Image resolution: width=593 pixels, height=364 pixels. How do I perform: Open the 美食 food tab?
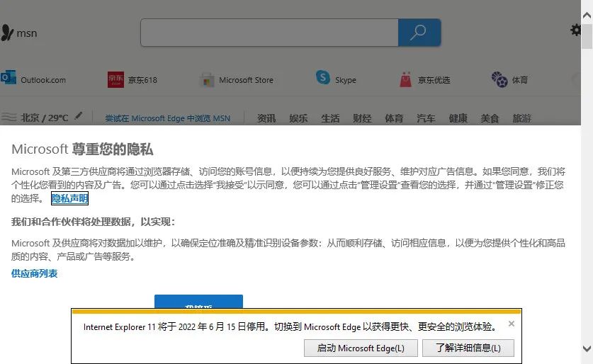[490, 118]
